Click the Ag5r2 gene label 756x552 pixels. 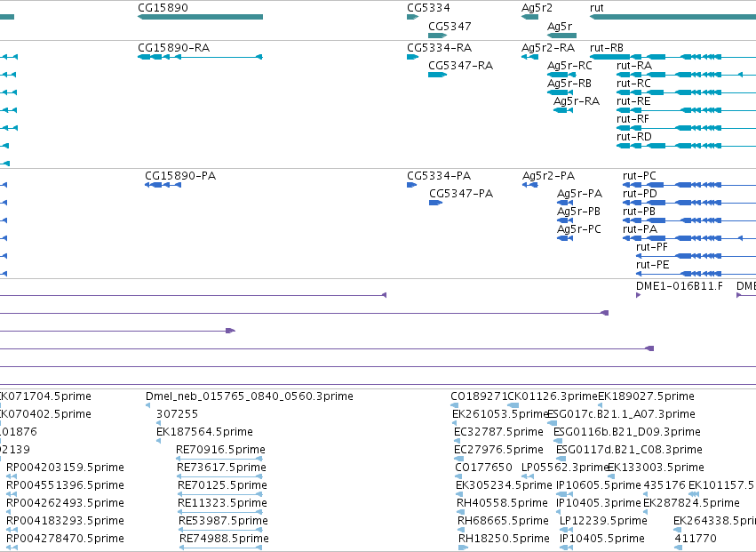click(x=537, y=8)
